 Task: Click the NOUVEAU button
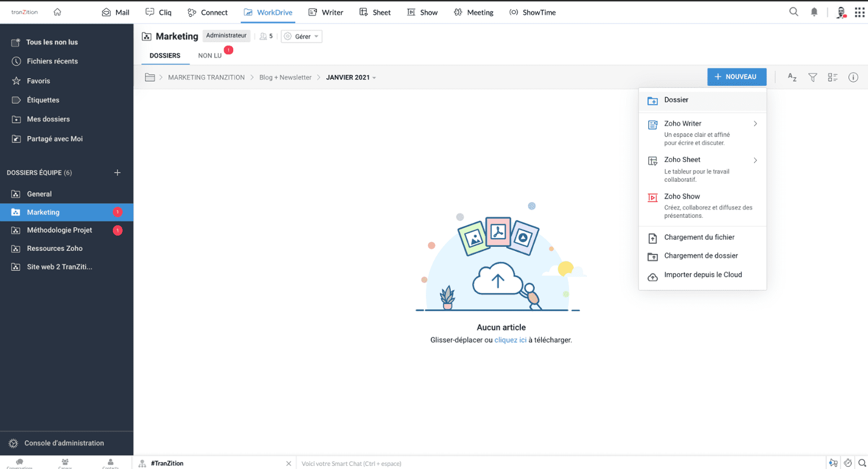click(x=737, y=77)
